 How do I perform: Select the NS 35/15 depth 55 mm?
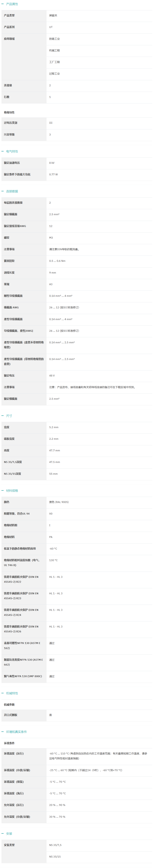click(54, 474)
